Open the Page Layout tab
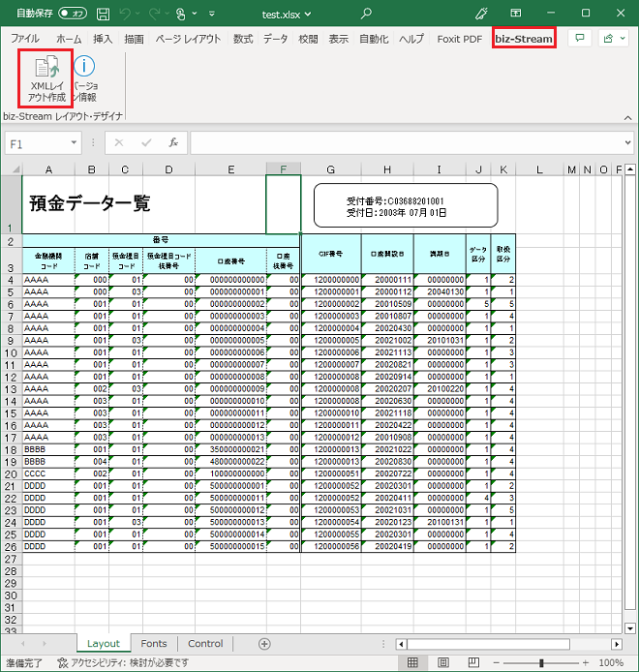 (x=188, y=39)
